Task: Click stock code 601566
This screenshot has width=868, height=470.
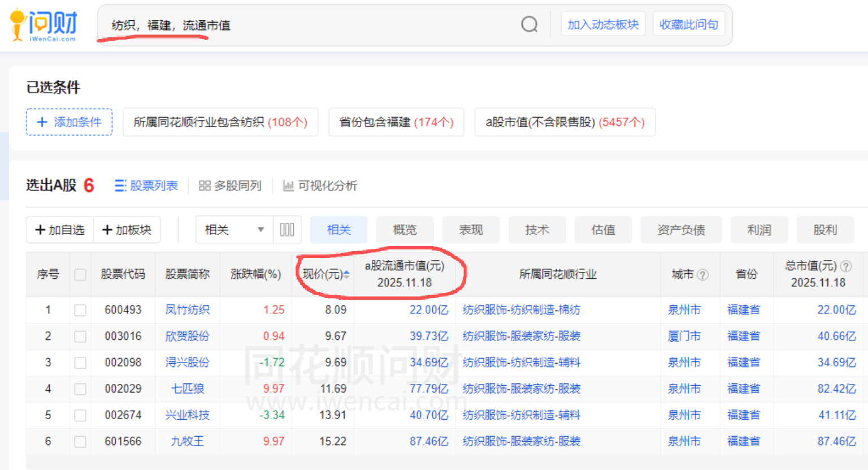Action: pyautogui.click(x=123, y=442)
